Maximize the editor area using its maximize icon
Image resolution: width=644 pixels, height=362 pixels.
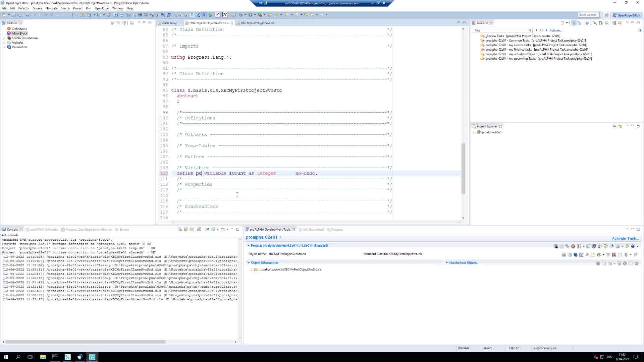(465, 23)
